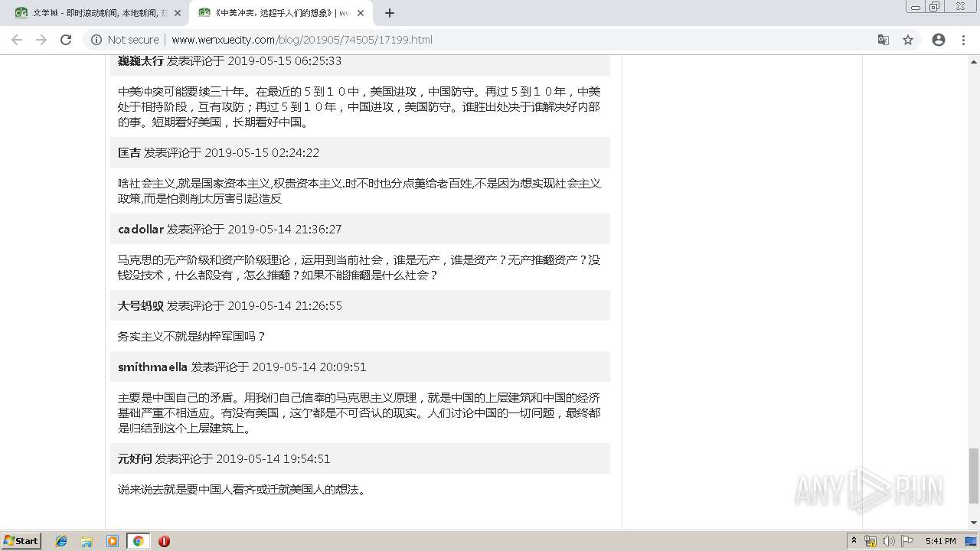Select the Chrome taskbar icon

pyautogui.click(x=138, y=541)
